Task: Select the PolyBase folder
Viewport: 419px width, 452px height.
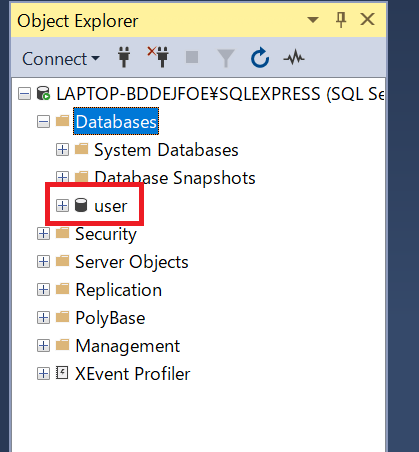Action: coord(110,318)
